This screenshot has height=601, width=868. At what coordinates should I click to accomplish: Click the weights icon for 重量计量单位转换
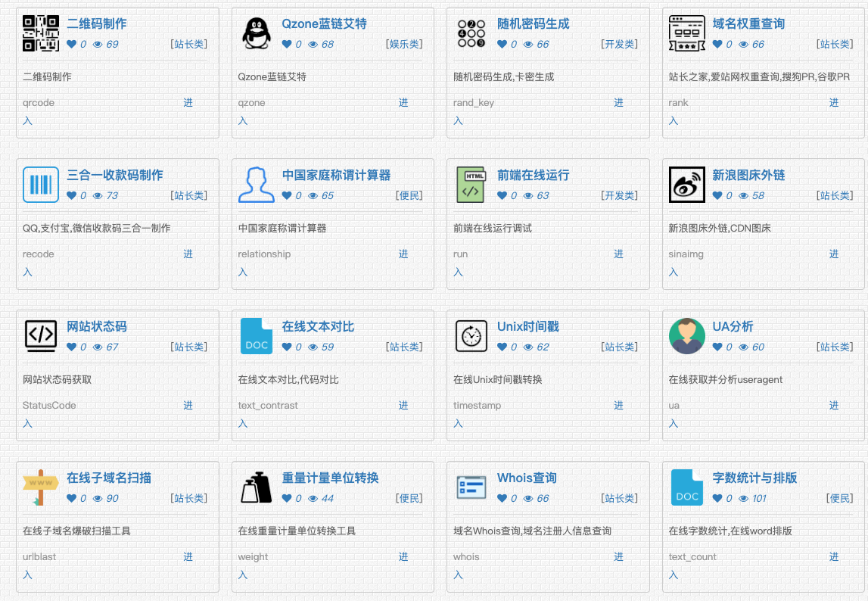point(256,487)
